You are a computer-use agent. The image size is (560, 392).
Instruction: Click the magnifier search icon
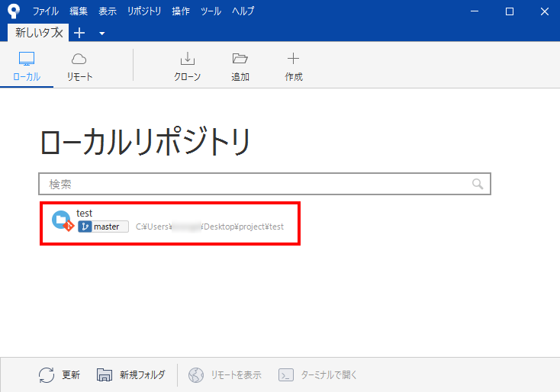coord(478,185)
